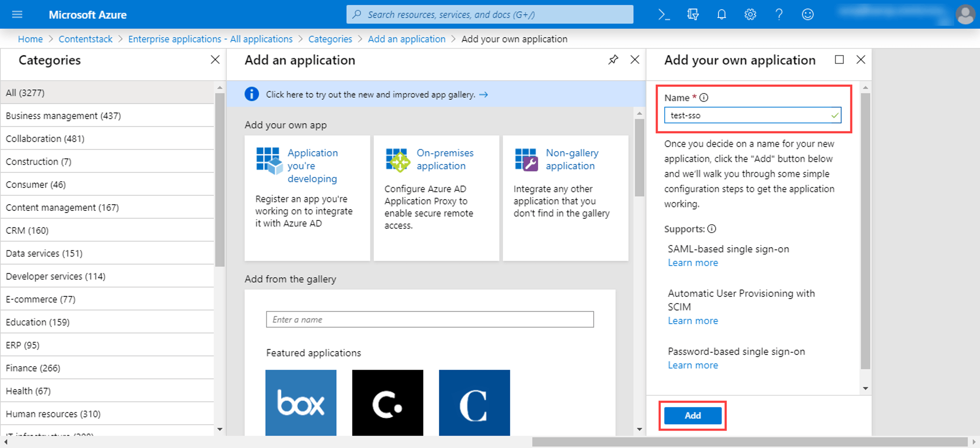
Task: Select the ERP (95) category
Action: click(107, 345)
